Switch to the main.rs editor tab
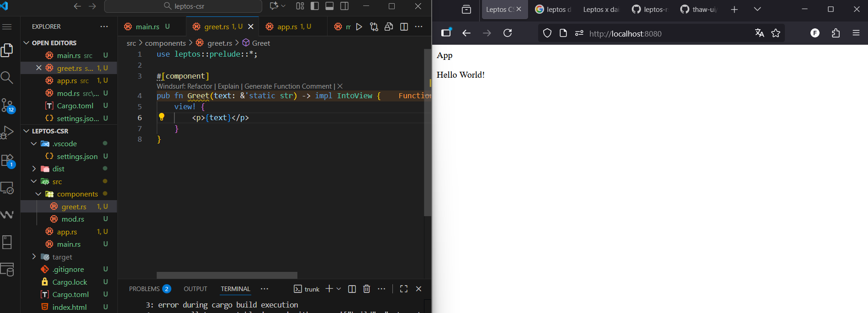 coord(147,27)
